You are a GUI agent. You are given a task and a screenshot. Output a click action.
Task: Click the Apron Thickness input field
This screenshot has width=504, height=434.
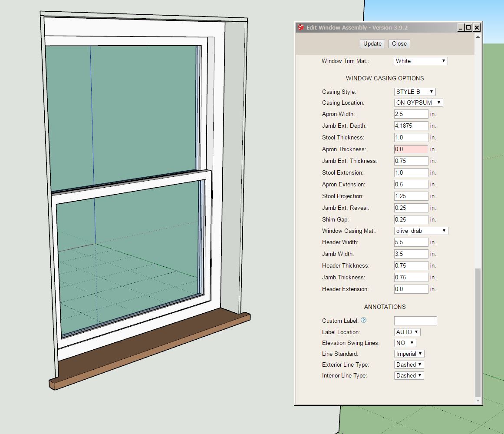pos(411,149)
